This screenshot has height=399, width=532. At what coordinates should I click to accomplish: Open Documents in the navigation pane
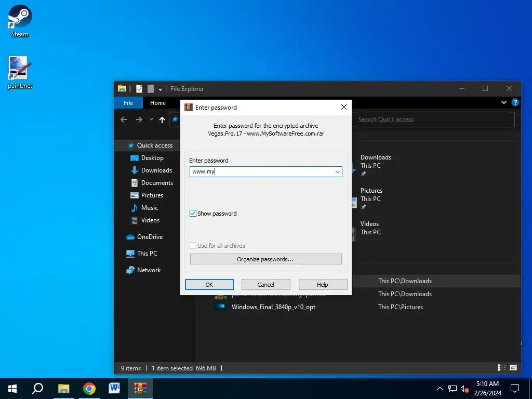point(157,182)
